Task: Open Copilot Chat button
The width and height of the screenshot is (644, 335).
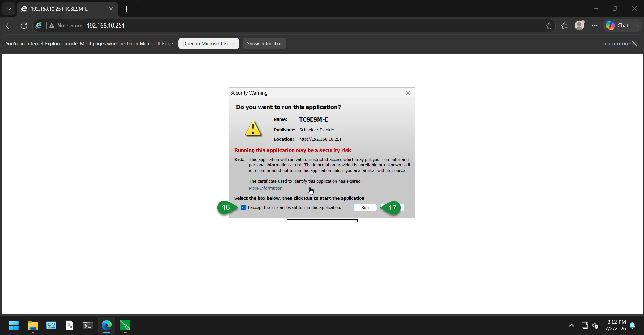Action: pyautogui.click(x=617, y=26)
